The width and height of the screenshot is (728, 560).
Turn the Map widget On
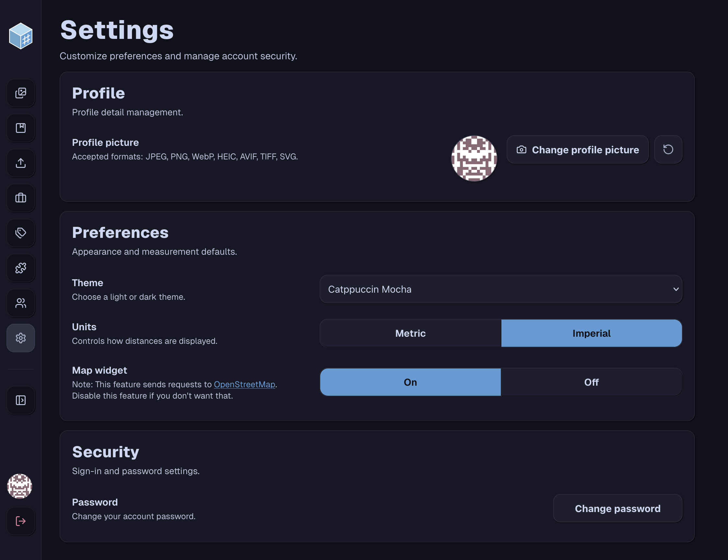(410, 382)
